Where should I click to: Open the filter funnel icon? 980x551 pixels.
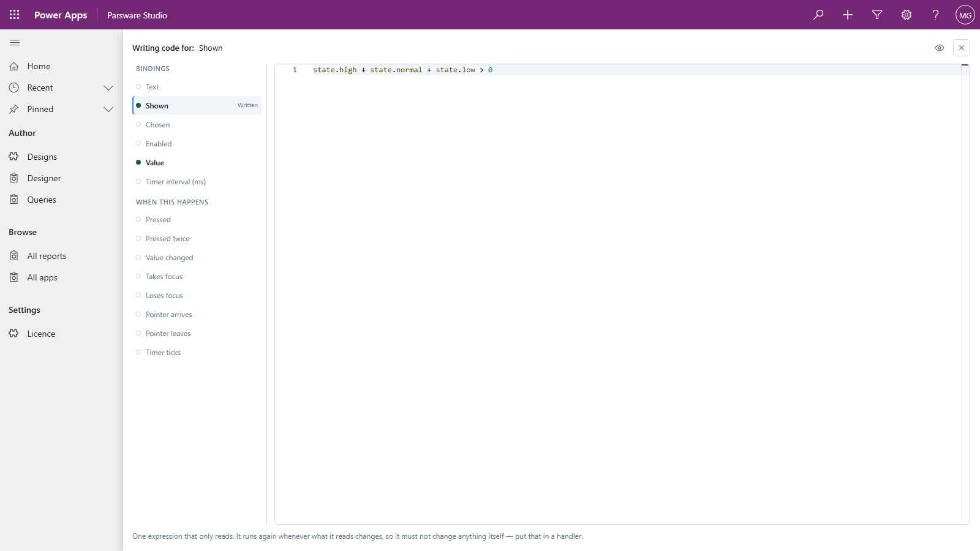[877, 15]
